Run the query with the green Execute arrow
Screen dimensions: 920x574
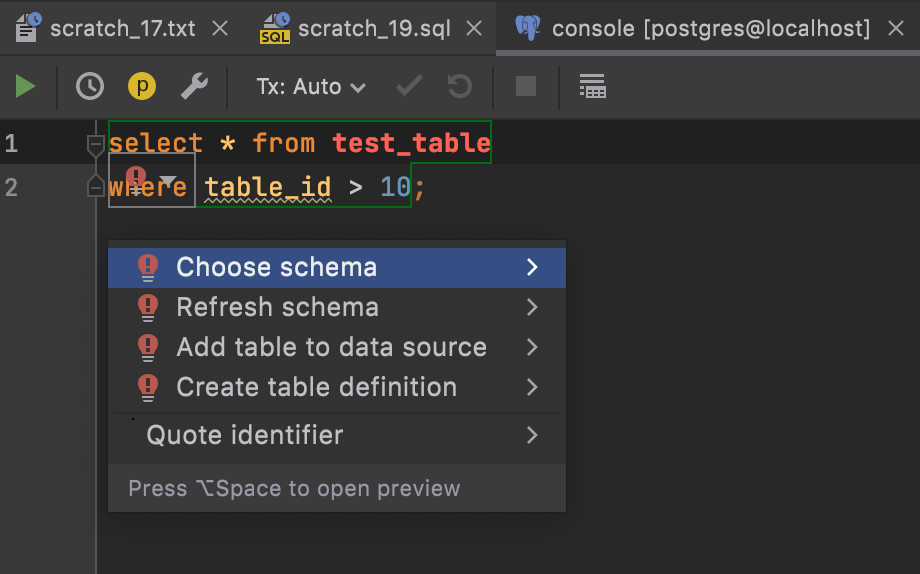pyautogui.click(x=25, y=86)
